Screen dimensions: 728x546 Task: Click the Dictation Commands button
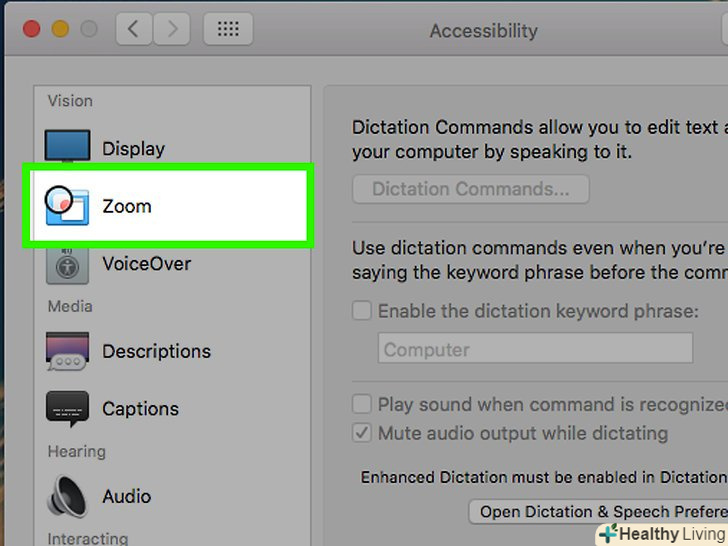point(470,189)
